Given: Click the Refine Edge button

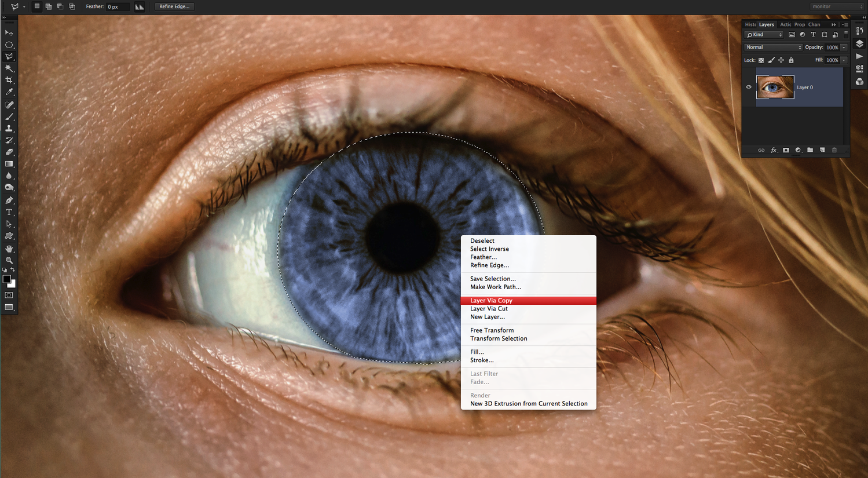Looking at the screenshot, I should (x=174, y=6).
